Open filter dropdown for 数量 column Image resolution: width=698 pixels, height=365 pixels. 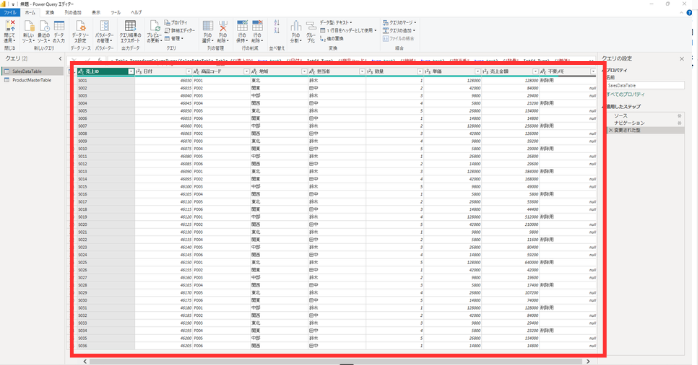420,71
